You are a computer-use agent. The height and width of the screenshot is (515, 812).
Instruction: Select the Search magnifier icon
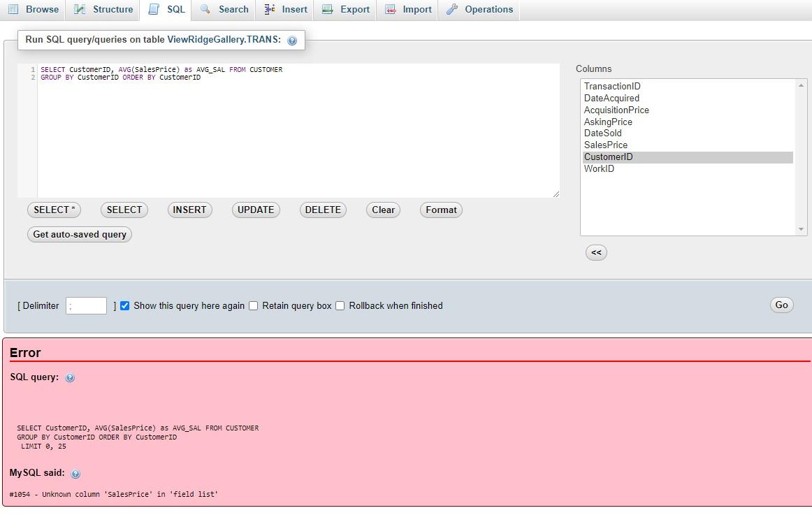[x=205, y=10]
